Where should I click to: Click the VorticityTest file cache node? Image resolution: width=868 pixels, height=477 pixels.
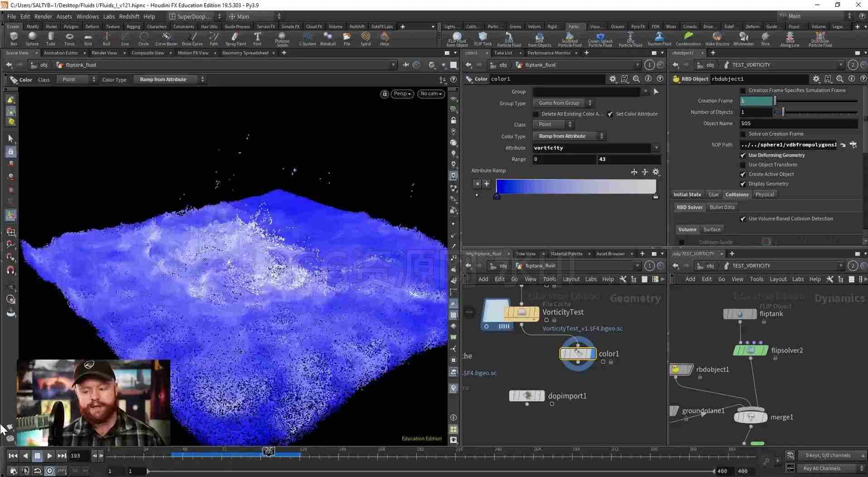(x=521, y=313)
